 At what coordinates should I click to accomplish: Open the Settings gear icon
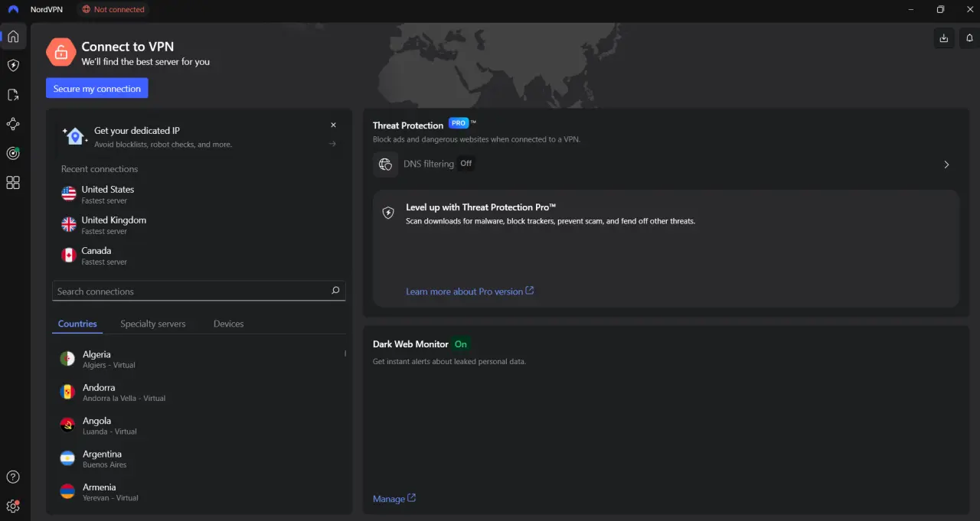13,506
